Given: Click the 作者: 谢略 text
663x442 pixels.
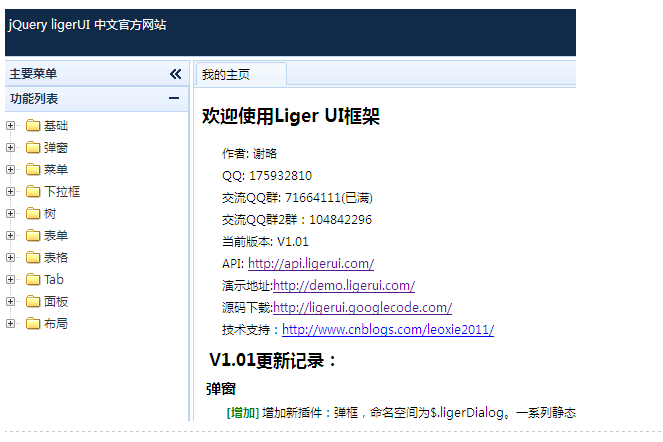Looking at the screenshot, I should point(249,154).
